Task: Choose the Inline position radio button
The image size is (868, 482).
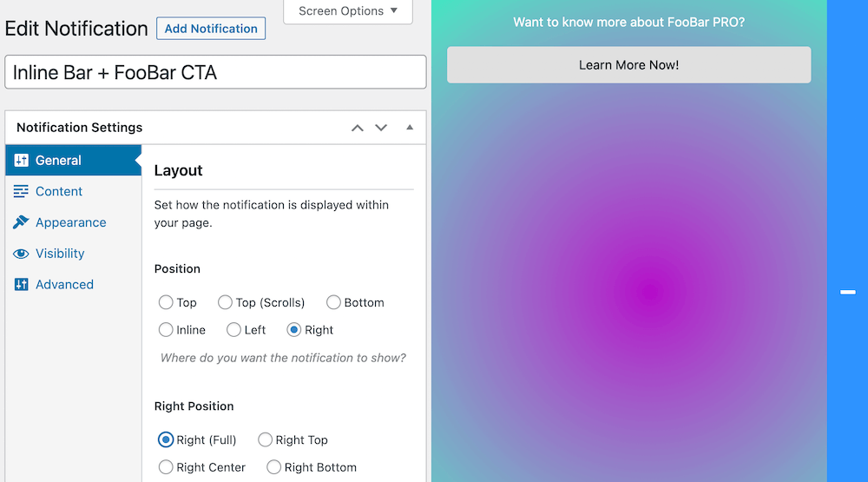Action: [166, 330]
